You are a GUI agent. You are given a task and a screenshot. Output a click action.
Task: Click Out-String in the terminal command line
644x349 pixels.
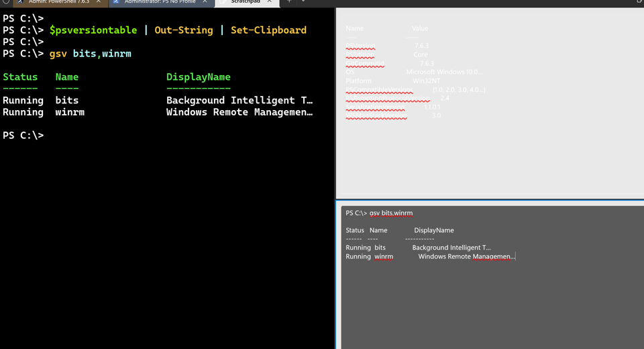184,30
